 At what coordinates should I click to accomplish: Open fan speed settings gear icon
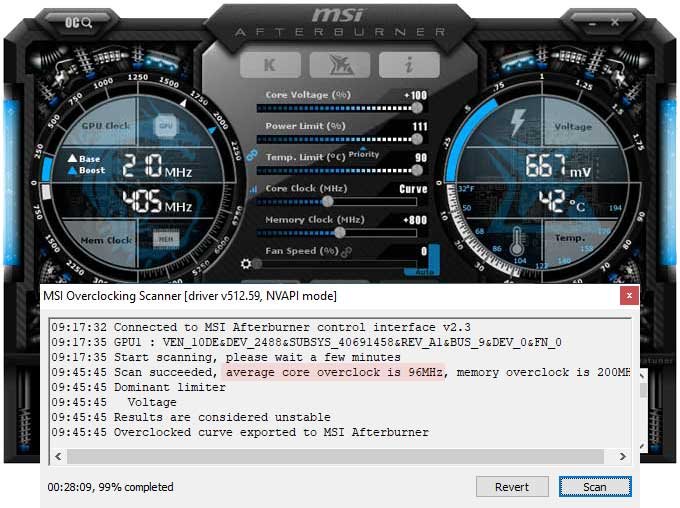click(246, 263)
